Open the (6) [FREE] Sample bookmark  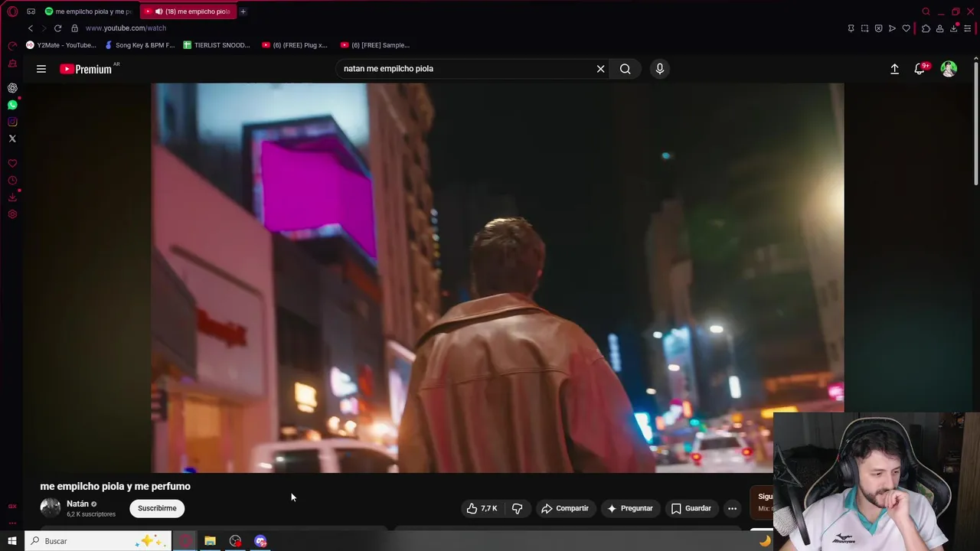pos(375,45)
